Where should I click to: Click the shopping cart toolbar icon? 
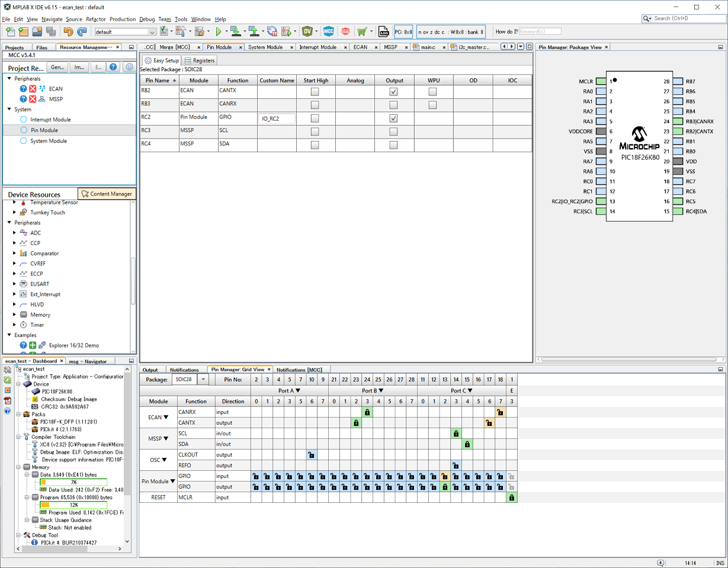(361, 31)
